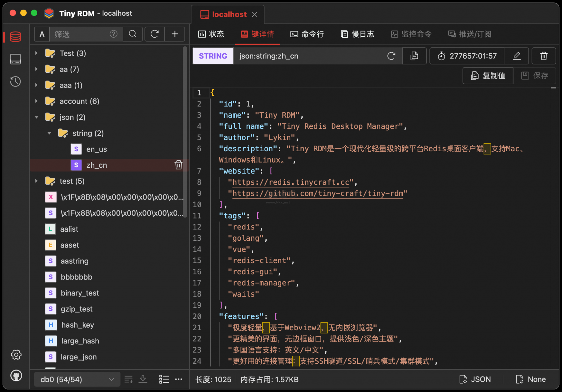
Task: Open the db0 (54/54) database dropdown
Action: (x=77, y=379)
